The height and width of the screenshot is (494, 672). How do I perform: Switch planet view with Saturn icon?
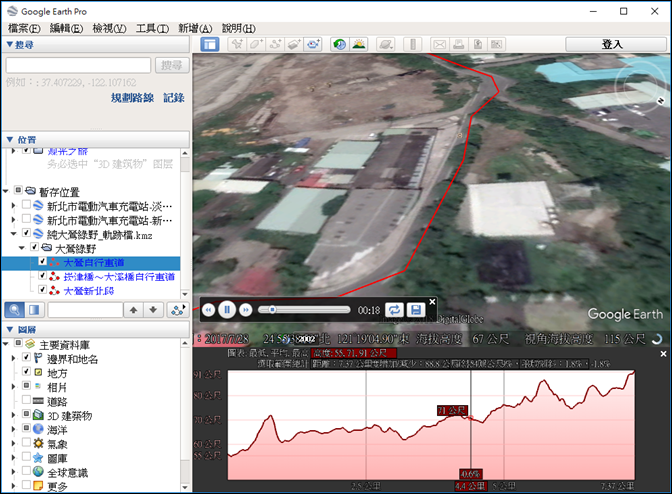pyautogui.click(x=386, y=44)
